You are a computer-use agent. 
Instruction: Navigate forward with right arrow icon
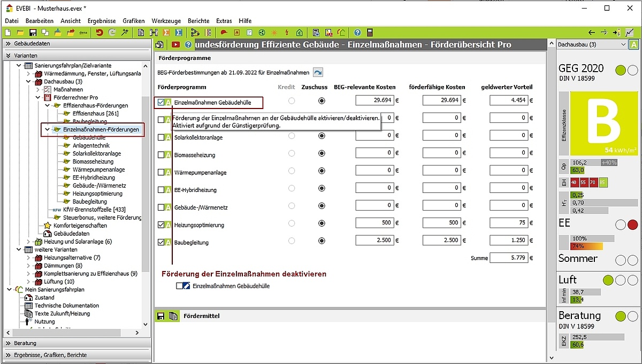(x=603, y=33)
